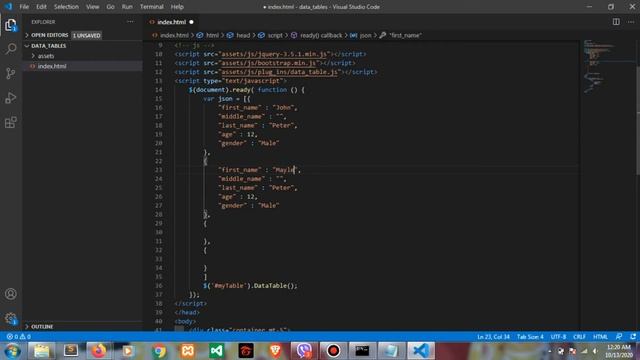Image resolution: width=640 pixels, height=360 pixels.
Task: Open the File menu
Action: pyautogui.click(x=24, y=7)
